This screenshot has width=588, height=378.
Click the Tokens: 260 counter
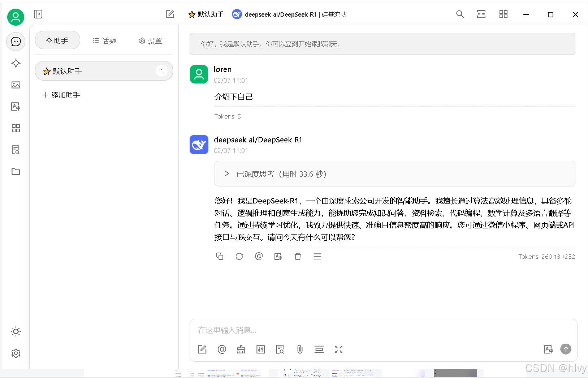(546, 257)
